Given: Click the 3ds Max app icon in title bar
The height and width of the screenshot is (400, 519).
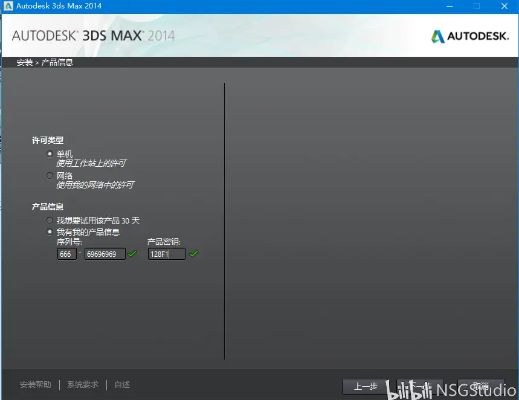Looking at the screenshot, I should [8, 6].
